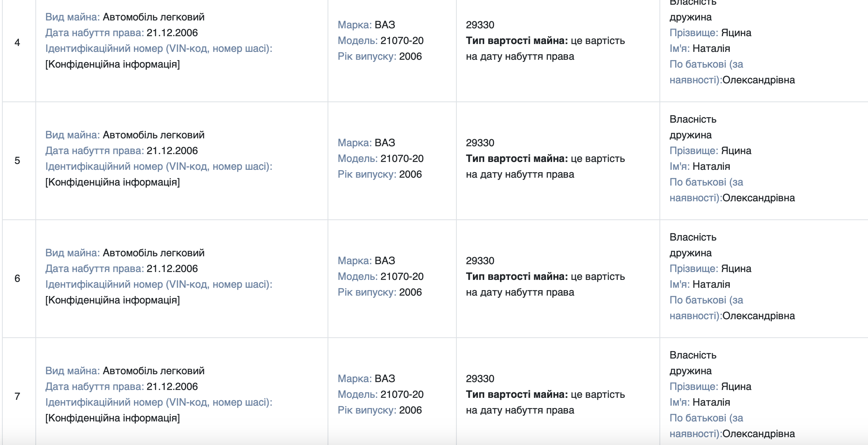Click model 21070-20 in row 5
The image size is (868, 445).
pyautogui.click(x=402, y=158)
